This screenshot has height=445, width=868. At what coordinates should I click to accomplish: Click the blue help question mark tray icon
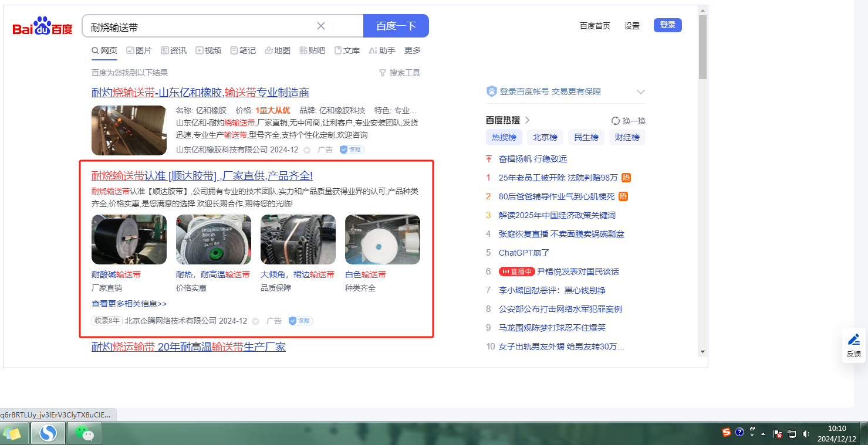click(x=739, y=433)
